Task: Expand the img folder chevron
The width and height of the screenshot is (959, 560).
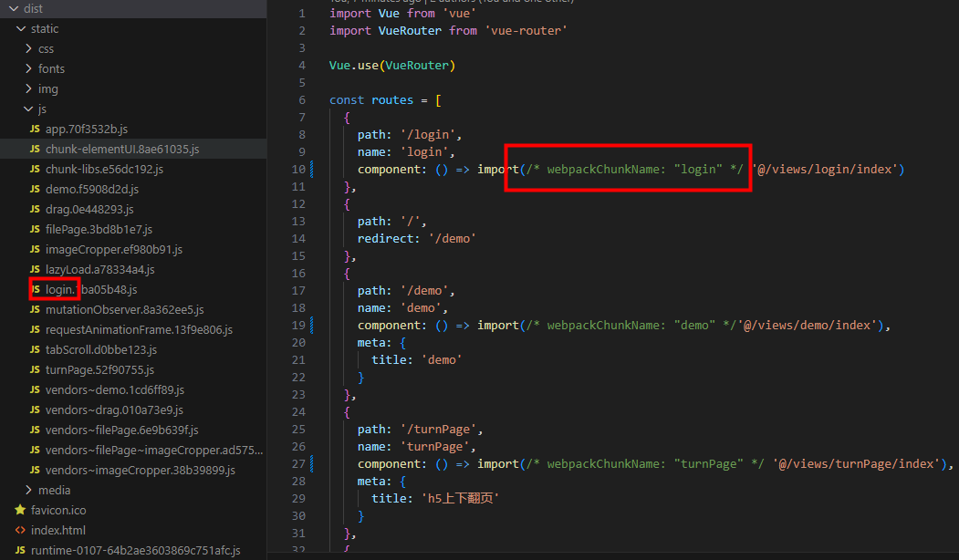Action: [x=28, y=88]
